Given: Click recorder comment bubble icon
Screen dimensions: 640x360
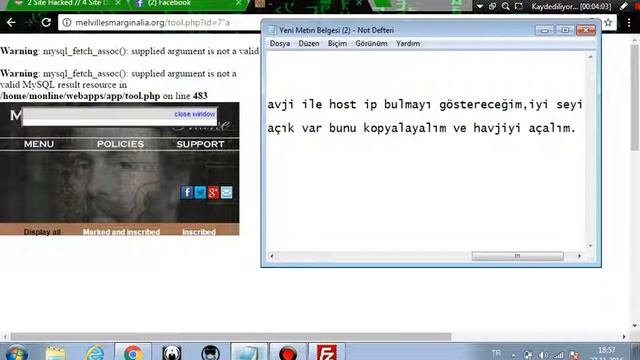Looking at the screenshot, I should click(x=519, y=6).
